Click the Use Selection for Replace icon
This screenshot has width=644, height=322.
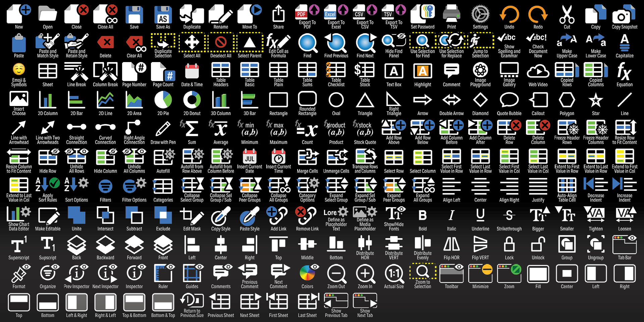coord(451,41)
